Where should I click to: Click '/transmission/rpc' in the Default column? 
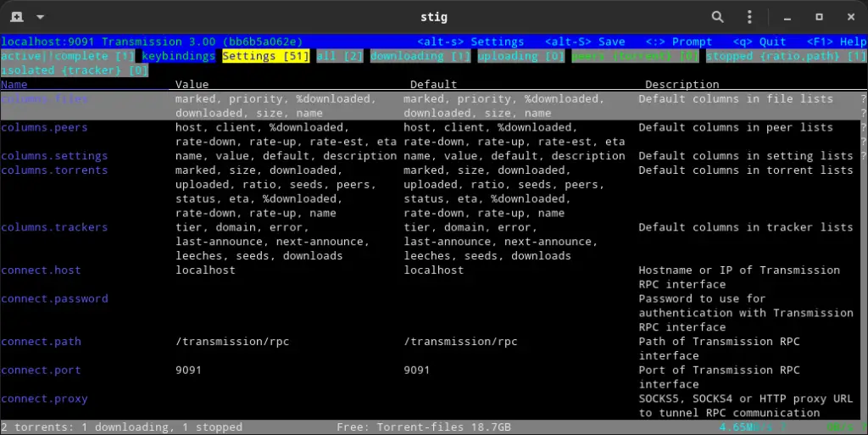(460, 342)
